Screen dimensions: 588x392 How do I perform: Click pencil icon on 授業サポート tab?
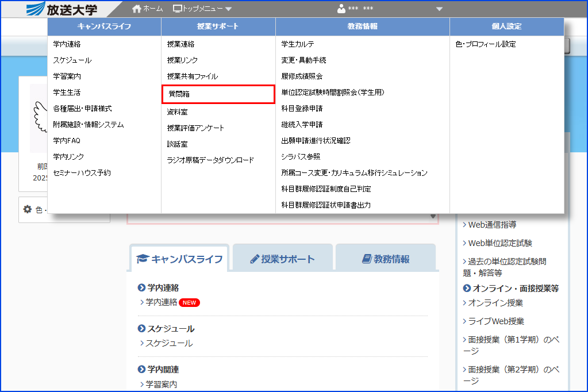point(255,259)
